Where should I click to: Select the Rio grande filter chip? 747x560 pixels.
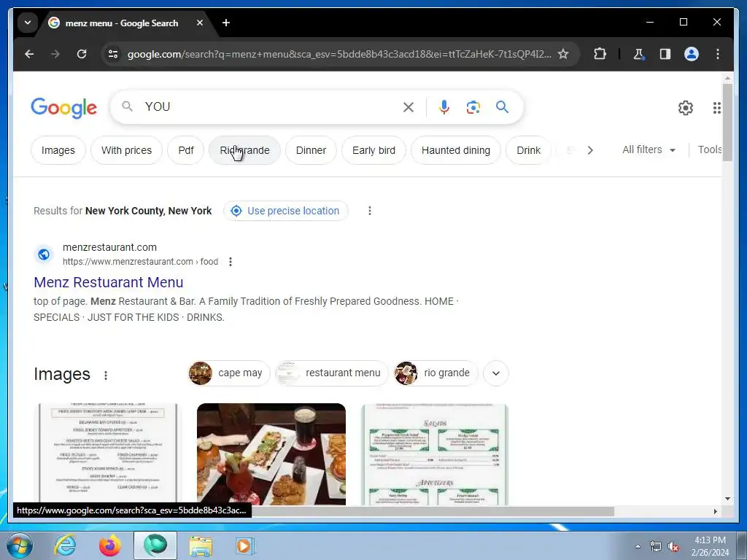click(x=244, y=150)
